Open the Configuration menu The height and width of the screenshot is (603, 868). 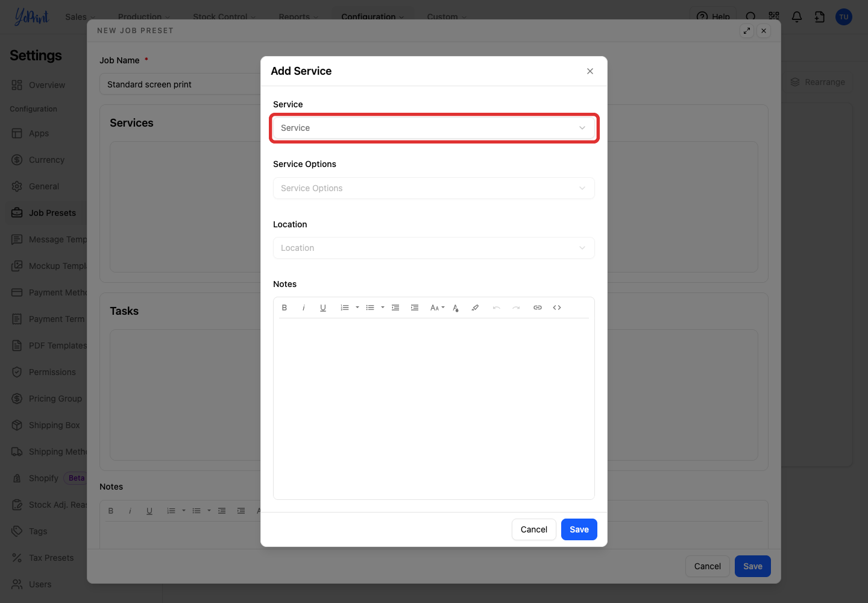373,16
